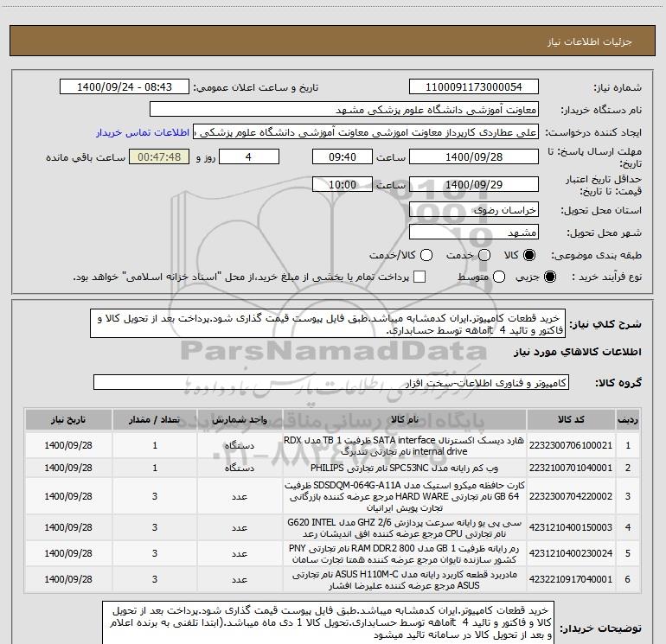Click the remaining days field showing 4
This screenshot has width=666, height=644.
pos(249,156)
